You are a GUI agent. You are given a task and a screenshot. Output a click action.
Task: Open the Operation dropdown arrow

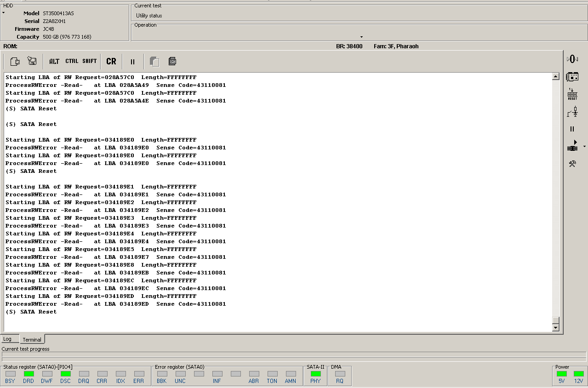tap(361, 37)
